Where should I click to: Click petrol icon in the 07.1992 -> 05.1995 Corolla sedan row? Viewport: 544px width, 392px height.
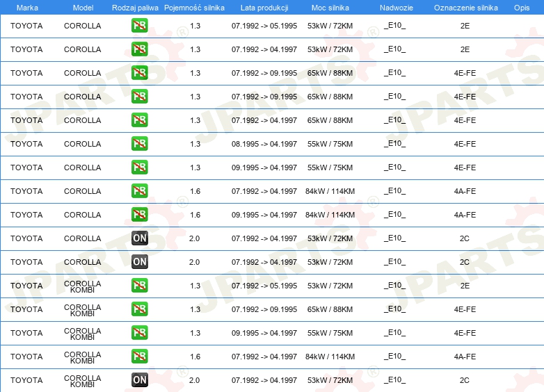click(x=139, y=26)
